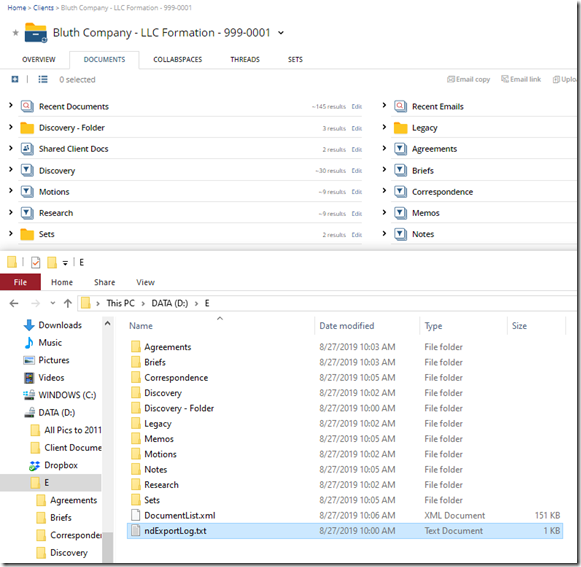Click the Up one level arrow
This screenshot has width=581, height=567.
[67, 304]
